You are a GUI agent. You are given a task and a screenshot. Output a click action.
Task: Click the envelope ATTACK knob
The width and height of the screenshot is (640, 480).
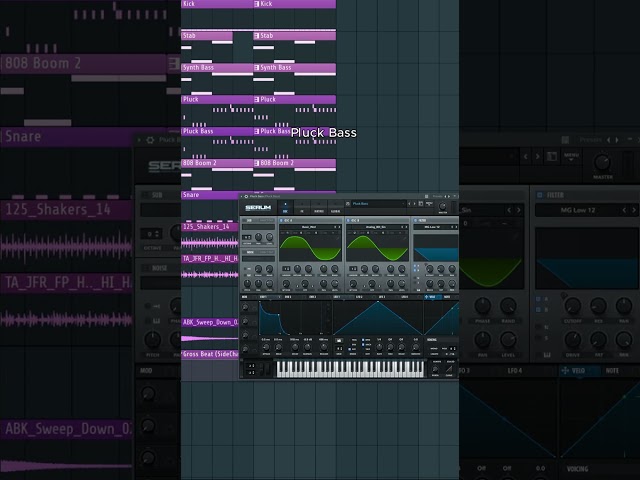266,347
